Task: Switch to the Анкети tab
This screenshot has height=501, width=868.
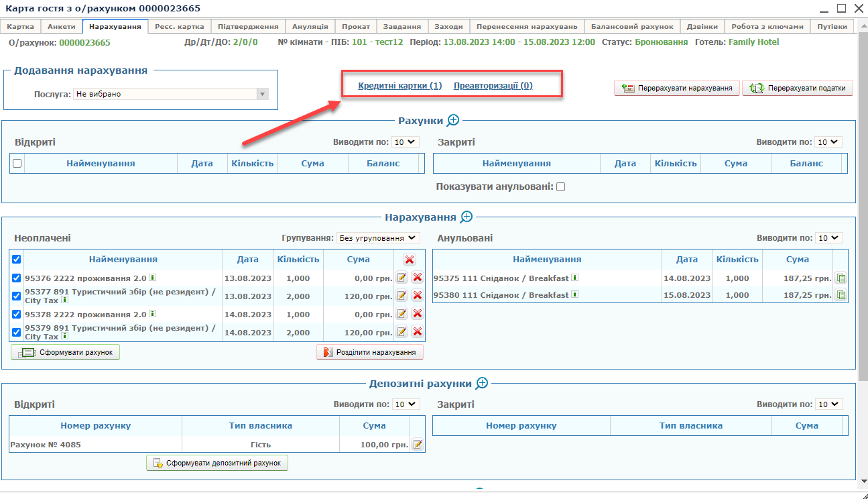Action: [62, 26]
